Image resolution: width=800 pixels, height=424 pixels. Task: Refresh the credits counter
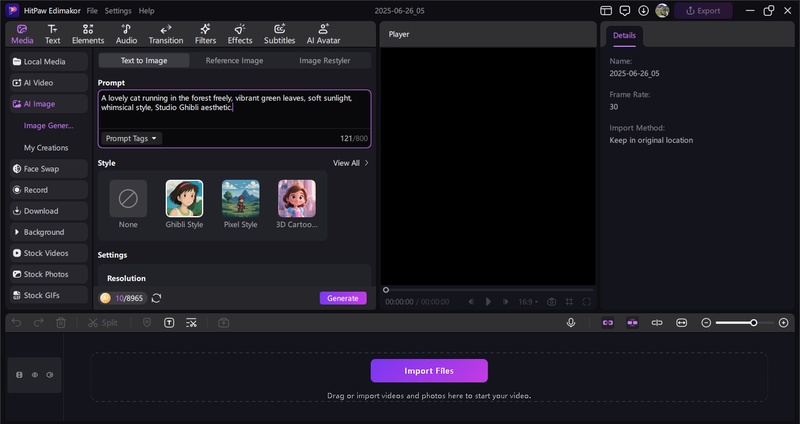[x=157, y=298]
